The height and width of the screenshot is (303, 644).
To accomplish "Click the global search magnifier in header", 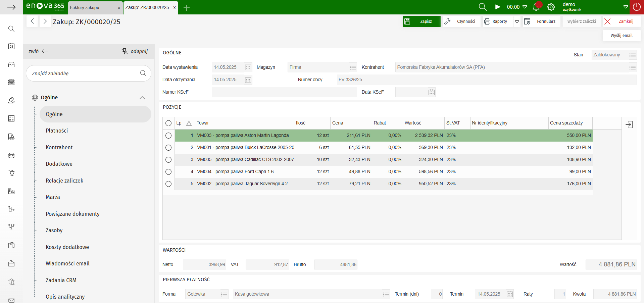I will (482, 7).
